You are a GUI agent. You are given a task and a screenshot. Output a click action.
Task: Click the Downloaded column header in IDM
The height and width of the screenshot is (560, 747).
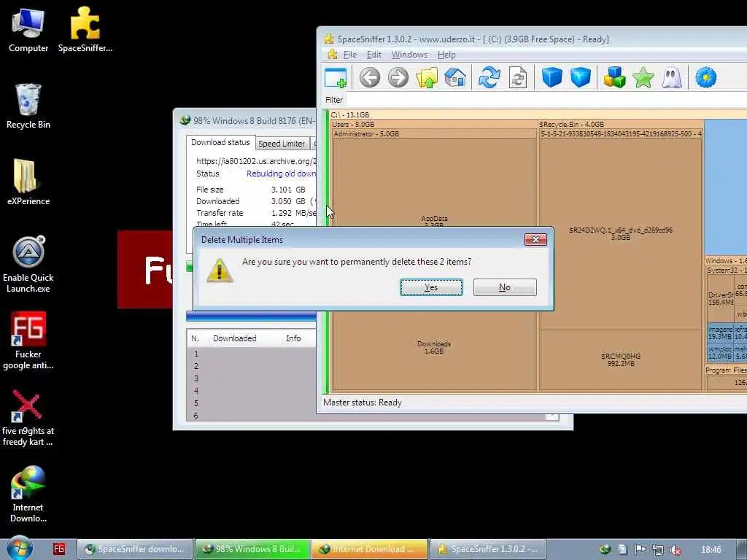234,338
